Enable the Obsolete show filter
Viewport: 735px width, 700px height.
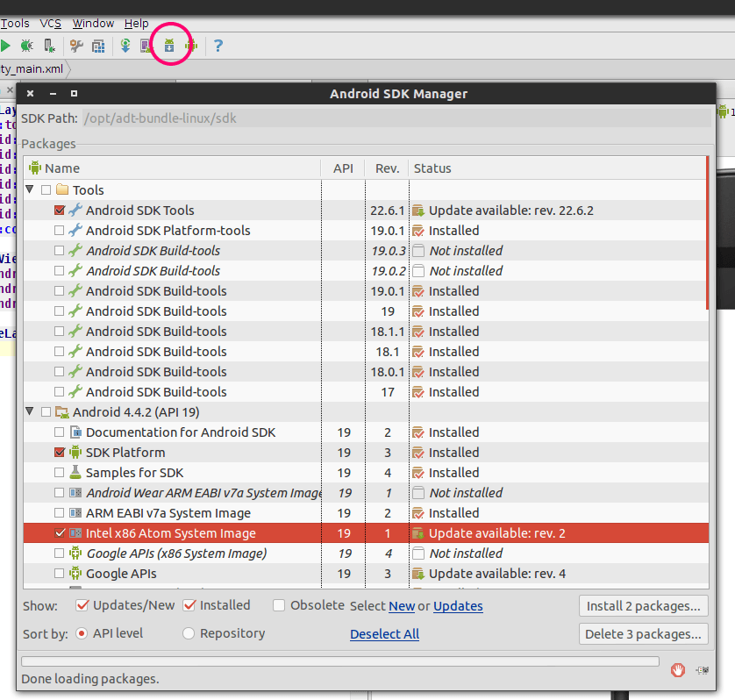[x=279, y=605]
